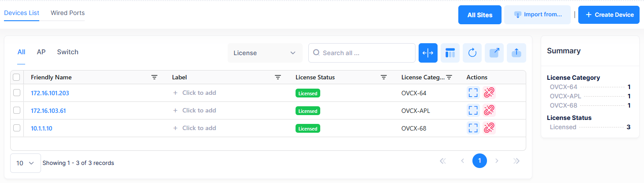This screenshot has height=183, width=644.
Task: Expand the page size dropdown showing 10
Action: click(25, 163)
